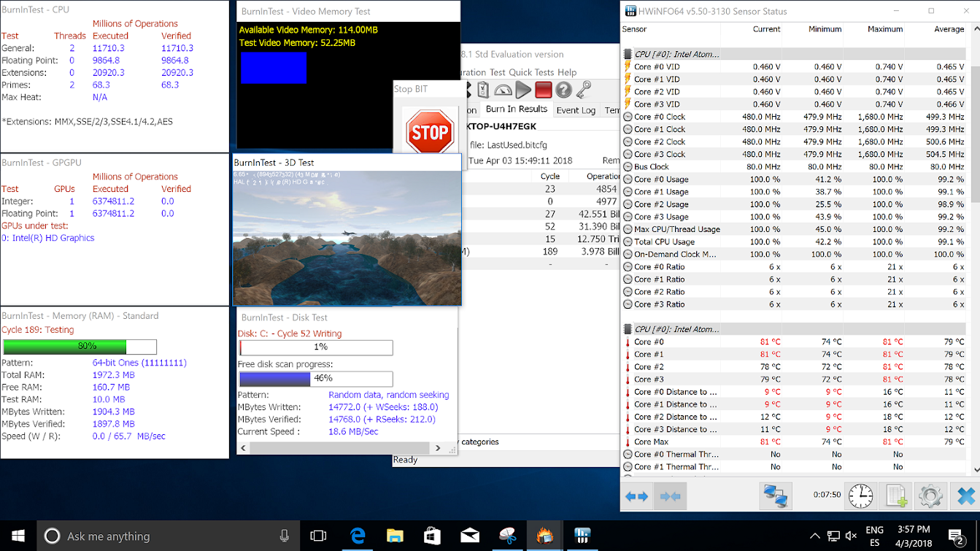Open the Mail taskbar icon
The image size is (980, 551).
click(x=470, y=536)
